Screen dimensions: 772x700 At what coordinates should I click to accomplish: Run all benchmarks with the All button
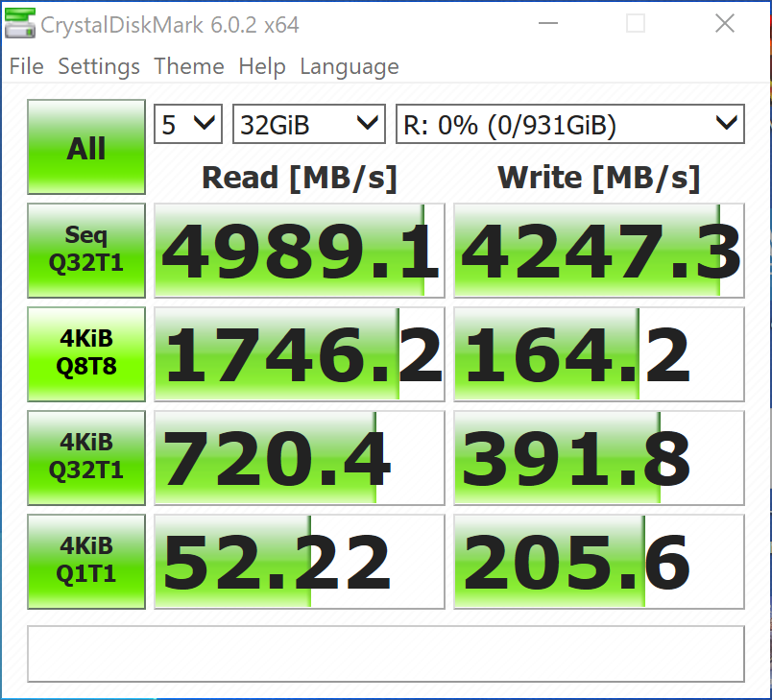86,147
